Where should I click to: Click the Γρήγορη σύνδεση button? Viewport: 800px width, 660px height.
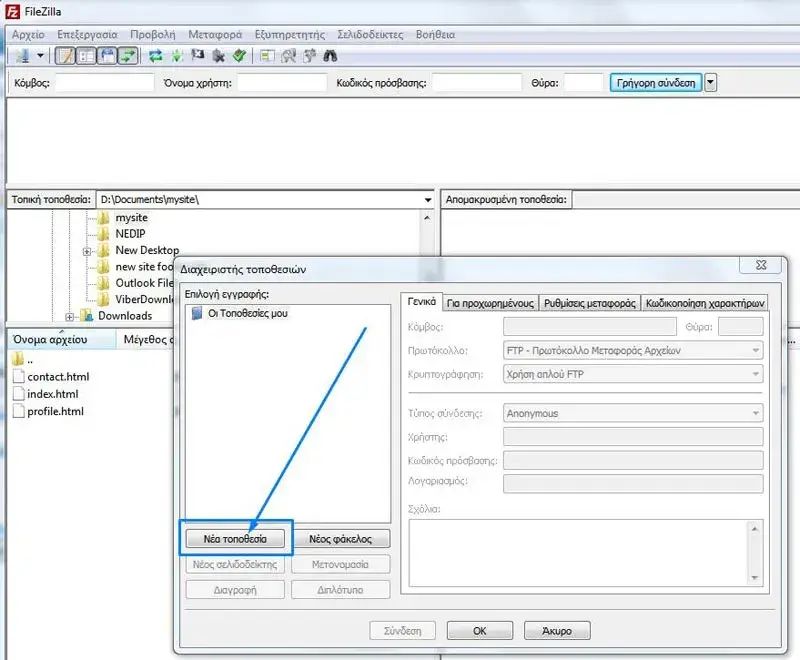coord(656,83)
